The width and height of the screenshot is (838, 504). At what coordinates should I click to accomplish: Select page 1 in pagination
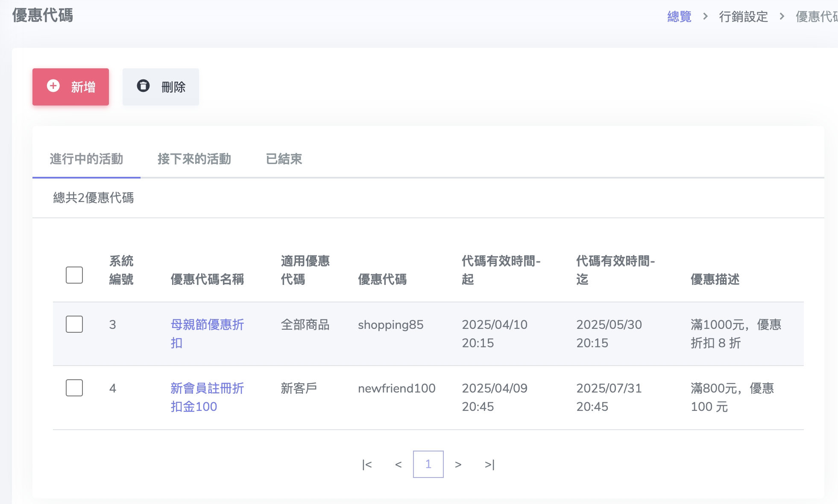point(428,464)
